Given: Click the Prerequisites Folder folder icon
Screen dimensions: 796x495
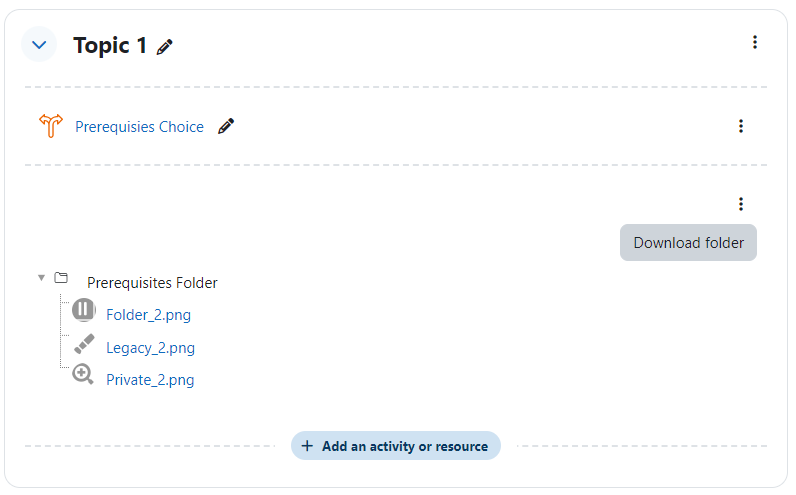Looking at the screenshot, I should click(61, 278).
